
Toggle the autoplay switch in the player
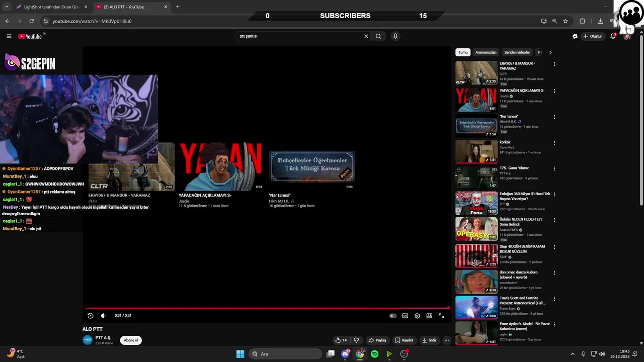(x=393, y=316)
